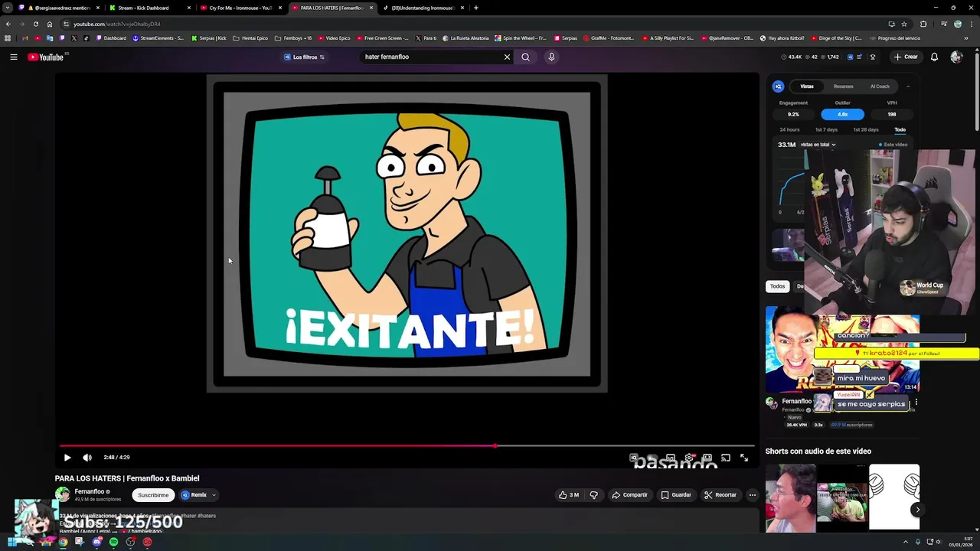Select the Vistas tab in vidIQ panel
The width and height of the screenshot is (980, 551).
point(807,86)
